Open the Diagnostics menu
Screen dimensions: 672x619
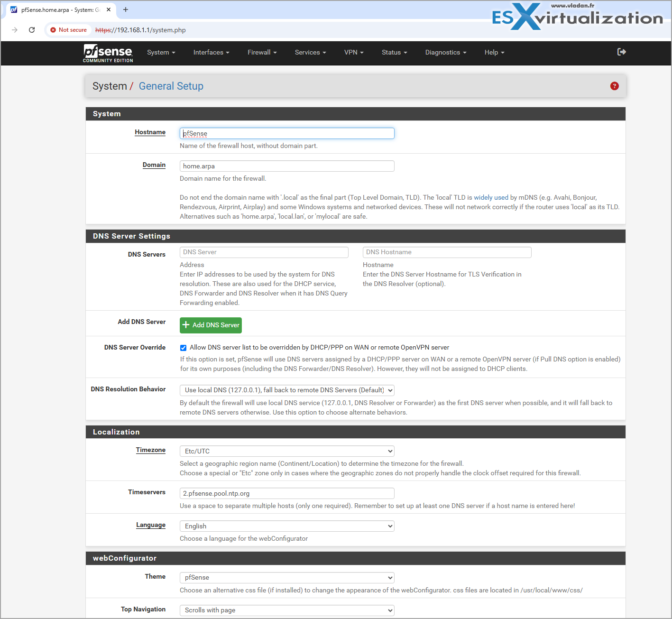[x=445, y=53]
